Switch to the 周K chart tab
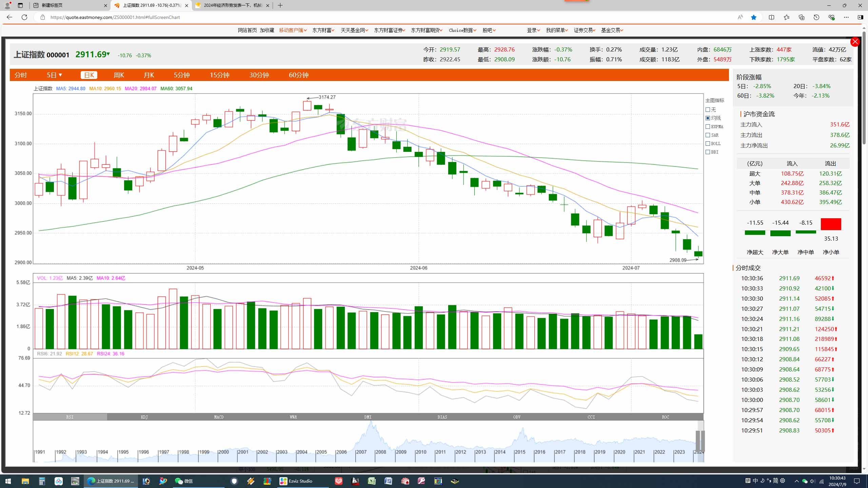Screen dimensions: 868x488 coord(119,75)
